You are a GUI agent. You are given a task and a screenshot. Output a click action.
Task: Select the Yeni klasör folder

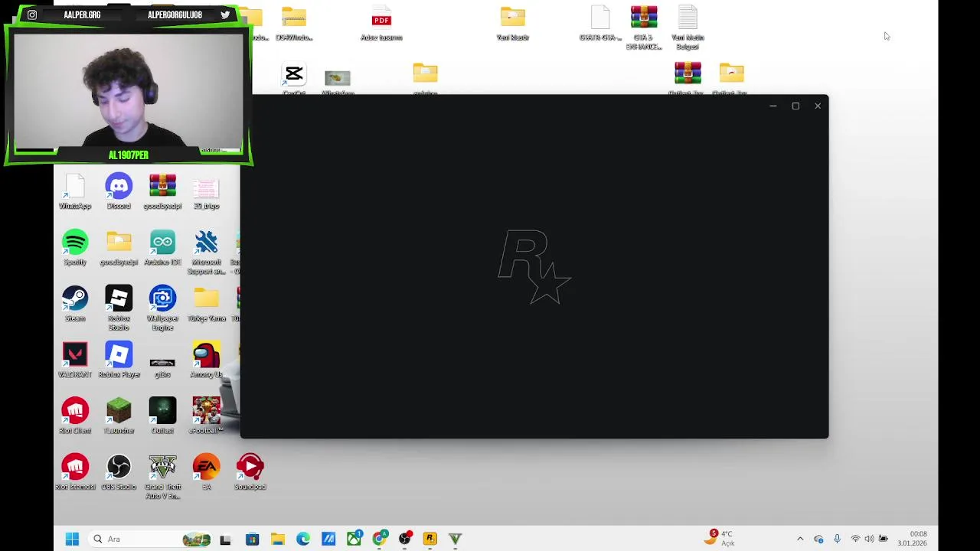[x=513, y=23]
